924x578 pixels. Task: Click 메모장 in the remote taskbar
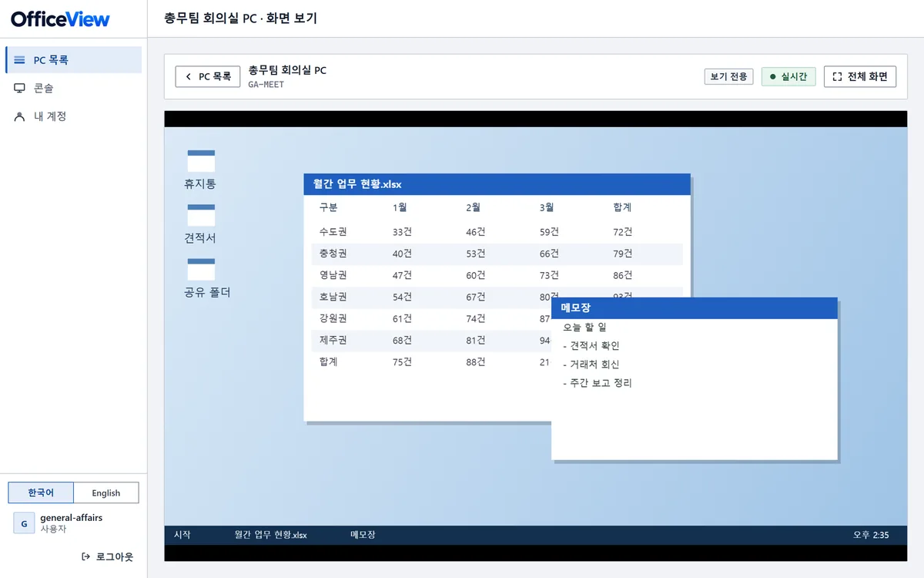pyautogui.click(x=363, y=535)
